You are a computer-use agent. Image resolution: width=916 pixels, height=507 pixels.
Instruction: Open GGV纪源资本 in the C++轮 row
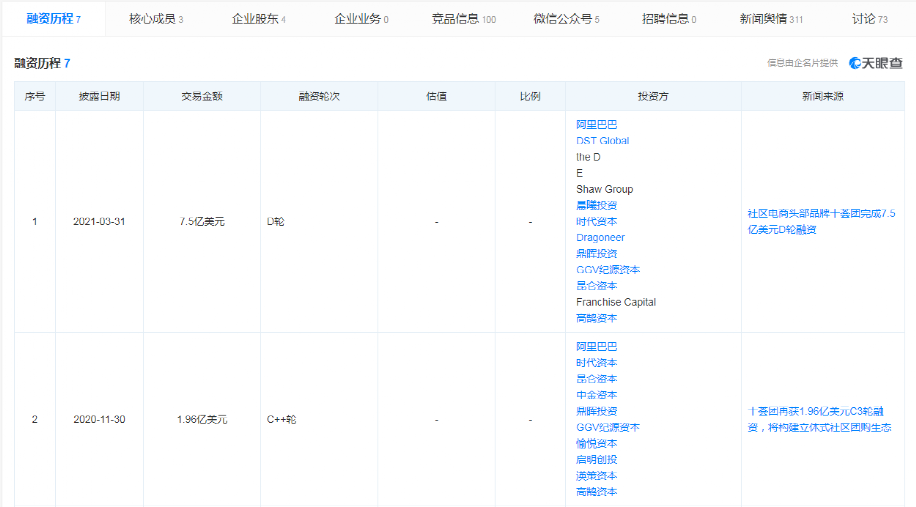click(608, 428)
